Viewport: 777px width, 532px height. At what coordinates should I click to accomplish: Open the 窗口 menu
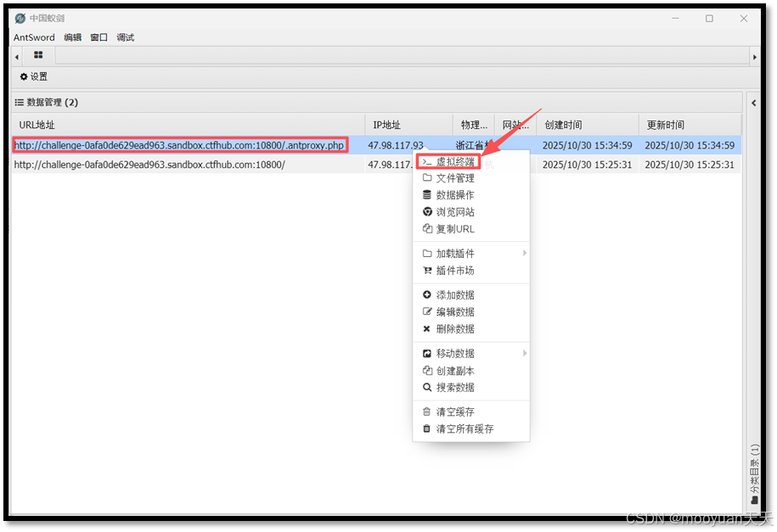[99, 37]
